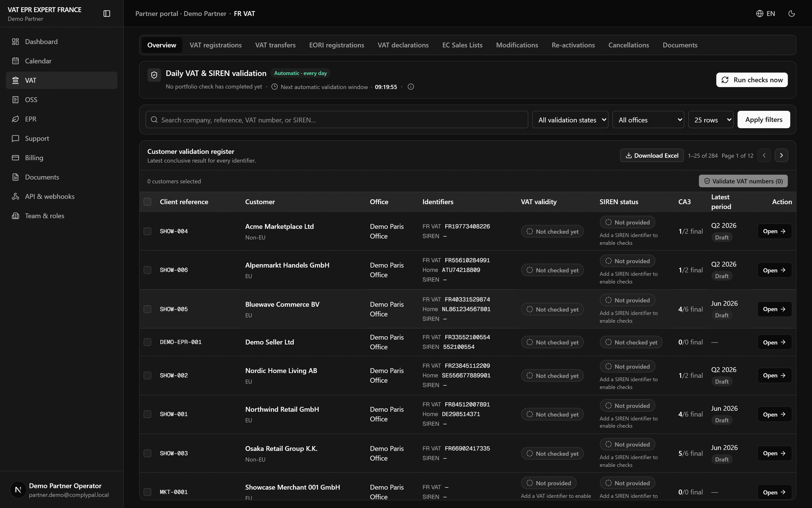Image resolution: width=812 pixels, height=508 pixels.
Task: Open the Nordic Home Living AB row
Action: pyautogui.click(x=774, y=375)
